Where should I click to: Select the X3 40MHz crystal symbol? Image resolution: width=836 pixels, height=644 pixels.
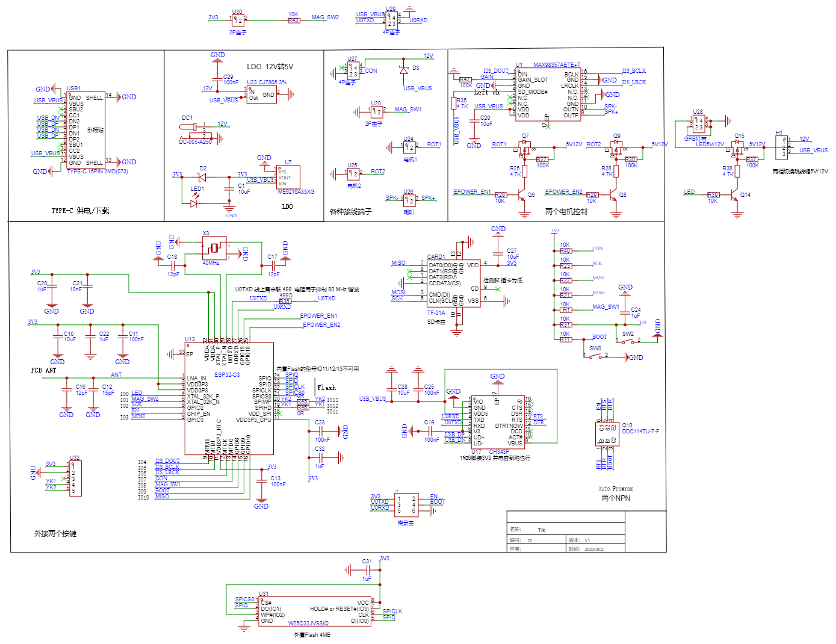214,247
